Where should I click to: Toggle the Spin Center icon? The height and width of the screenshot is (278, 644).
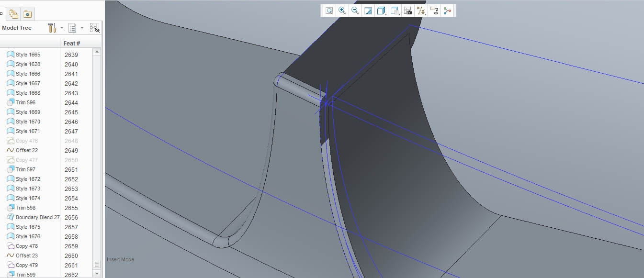(x=447, y=11)
